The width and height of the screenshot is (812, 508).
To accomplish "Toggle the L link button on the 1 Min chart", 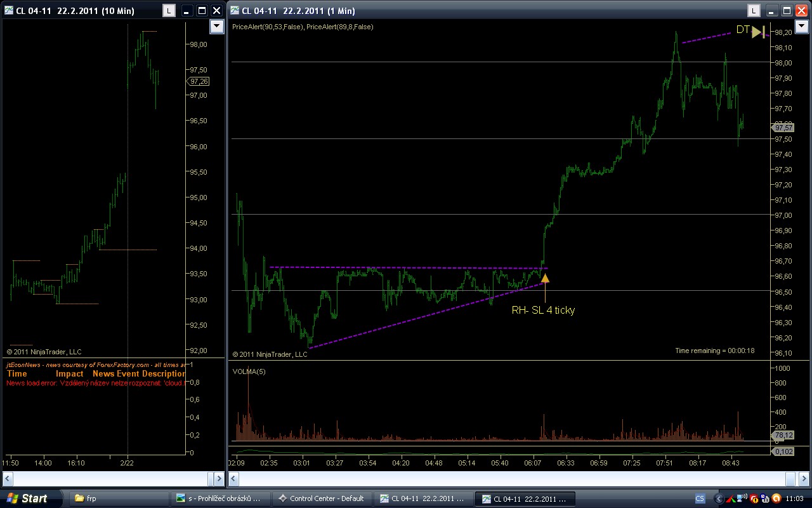I will (753, 10).
